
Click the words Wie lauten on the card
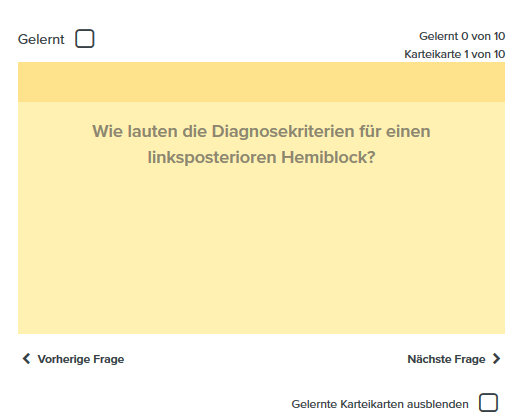click(x=135, y=131)
